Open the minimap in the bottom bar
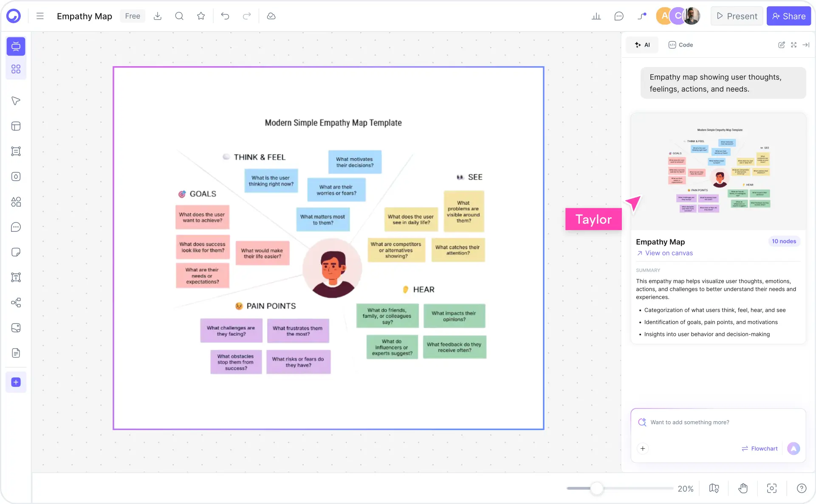 714,488
